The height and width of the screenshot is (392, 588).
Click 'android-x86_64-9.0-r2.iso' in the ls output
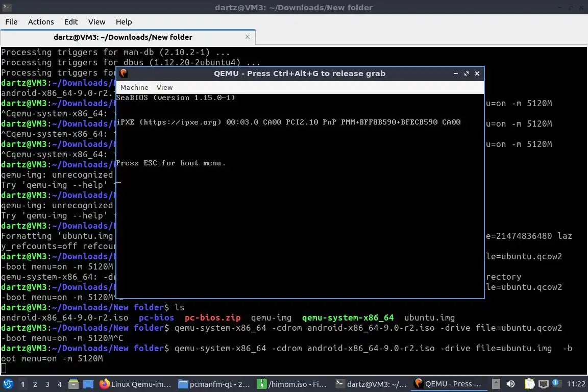64,317
